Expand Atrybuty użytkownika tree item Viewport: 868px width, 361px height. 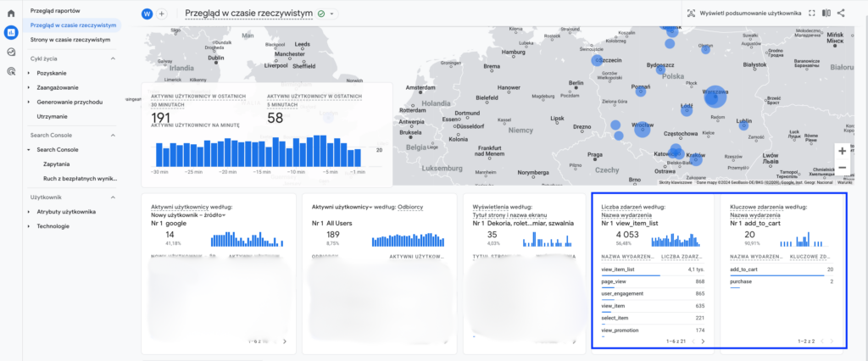point(29,212)
